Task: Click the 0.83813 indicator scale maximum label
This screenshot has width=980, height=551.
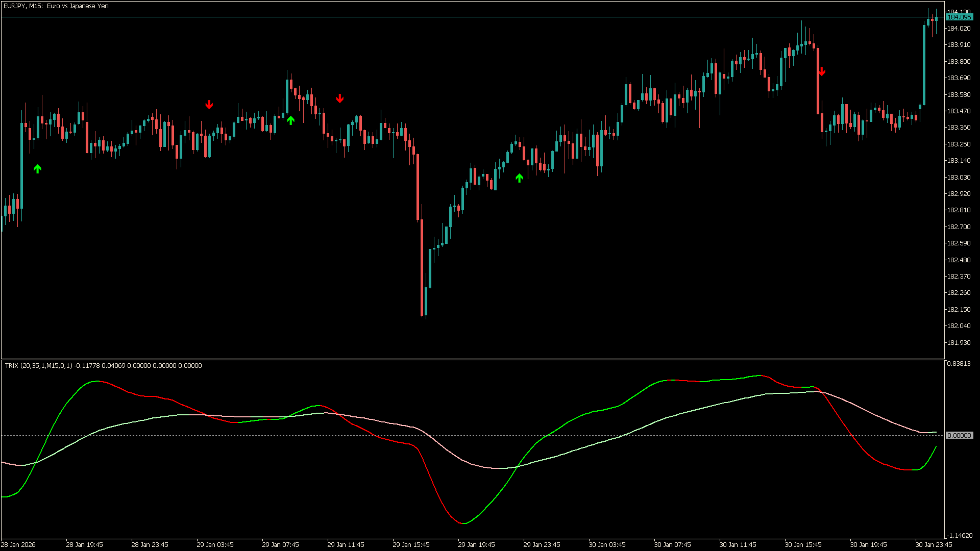Action: (x=959, y=364)
